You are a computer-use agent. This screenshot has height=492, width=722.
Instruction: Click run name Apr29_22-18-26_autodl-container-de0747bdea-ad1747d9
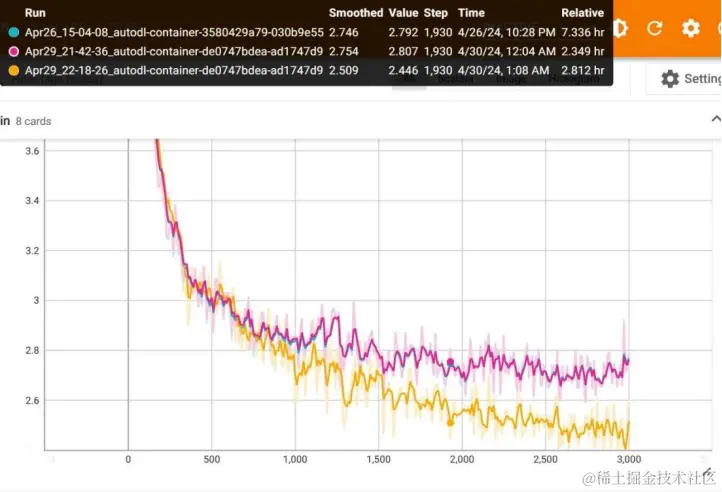click(x=174, y=70)
